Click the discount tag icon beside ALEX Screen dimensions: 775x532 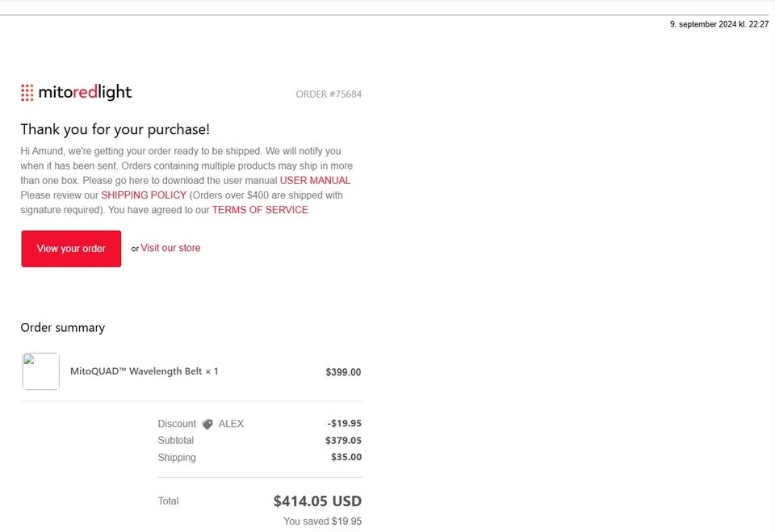(207, 424)
